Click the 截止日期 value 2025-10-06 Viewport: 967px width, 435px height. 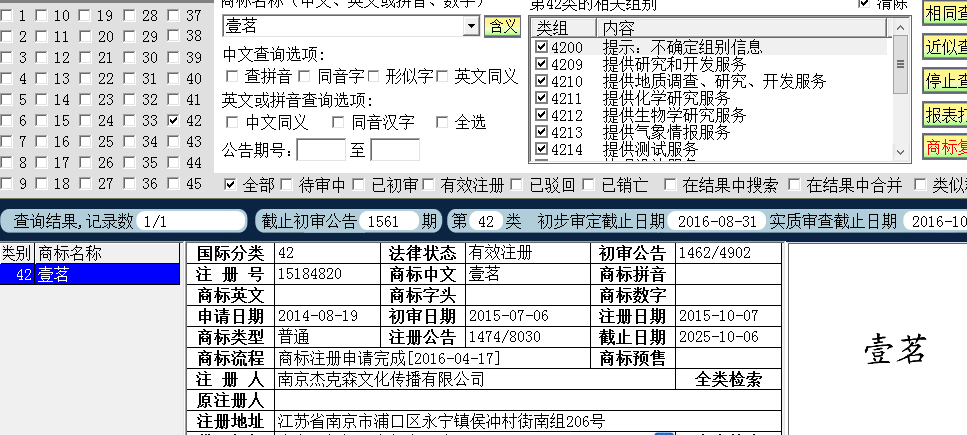click(718, 337)
